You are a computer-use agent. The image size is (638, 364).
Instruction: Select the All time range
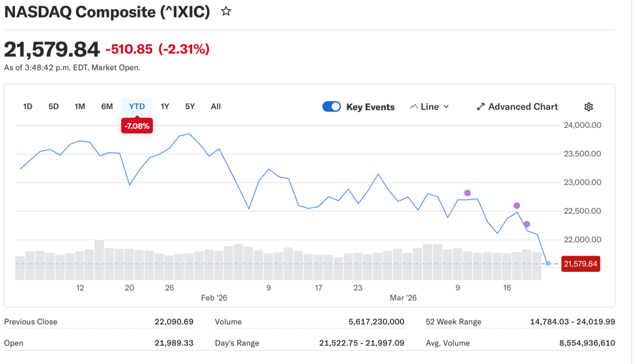pos(216,107)
